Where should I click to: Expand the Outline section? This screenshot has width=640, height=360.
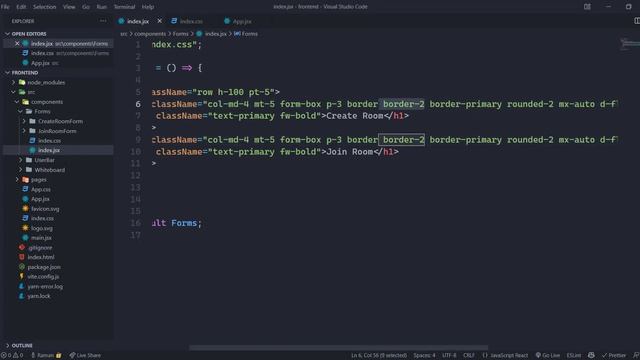[22, 345]
